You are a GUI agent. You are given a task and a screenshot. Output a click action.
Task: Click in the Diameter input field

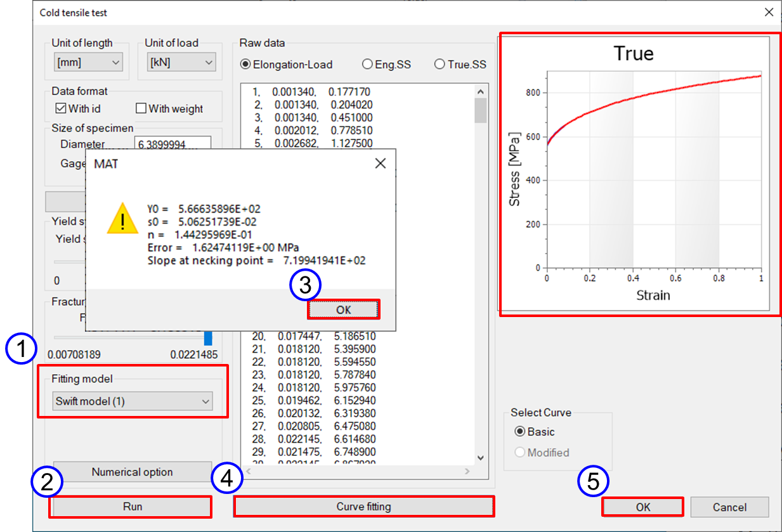point(172,145)
